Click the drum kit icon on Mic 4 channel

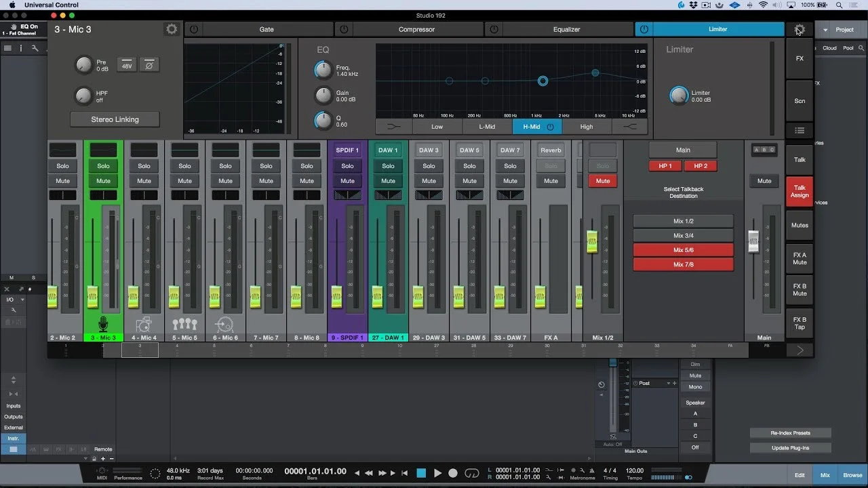pyautogui.click(x=144, y=324)
